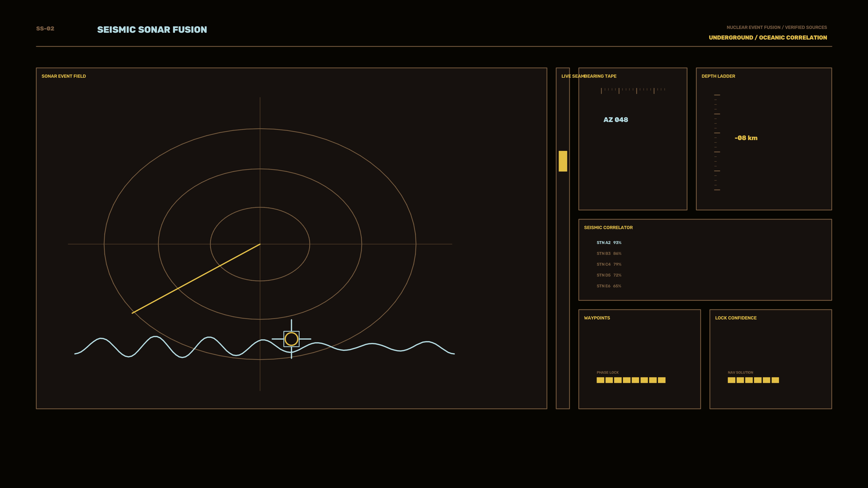Click the SEISMIC SONAR FUSION title
Screen dimensions: 868x488
pyautogui.click(x=152, y=30)
